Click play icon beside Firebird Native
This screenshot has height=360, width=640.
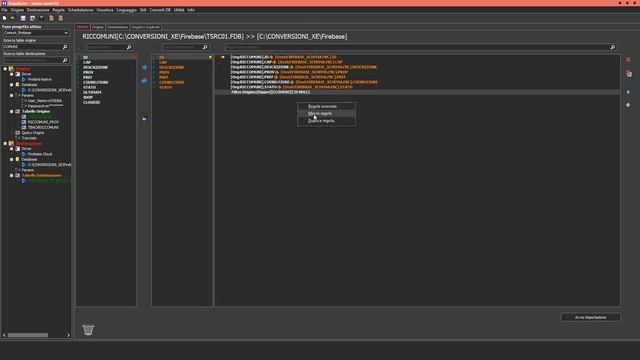click(x=24, y=80)
